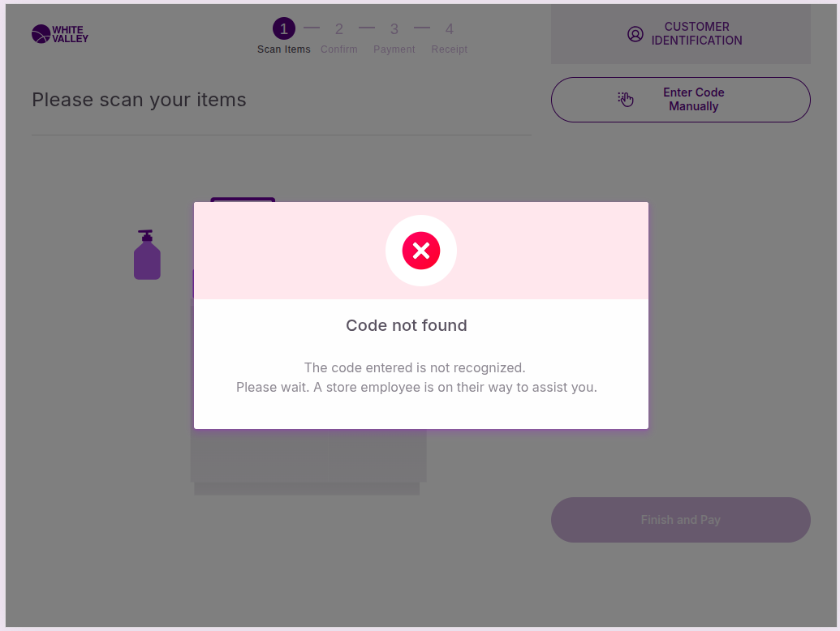
Task: Click the step 3 number
Action: click(394, 29)
